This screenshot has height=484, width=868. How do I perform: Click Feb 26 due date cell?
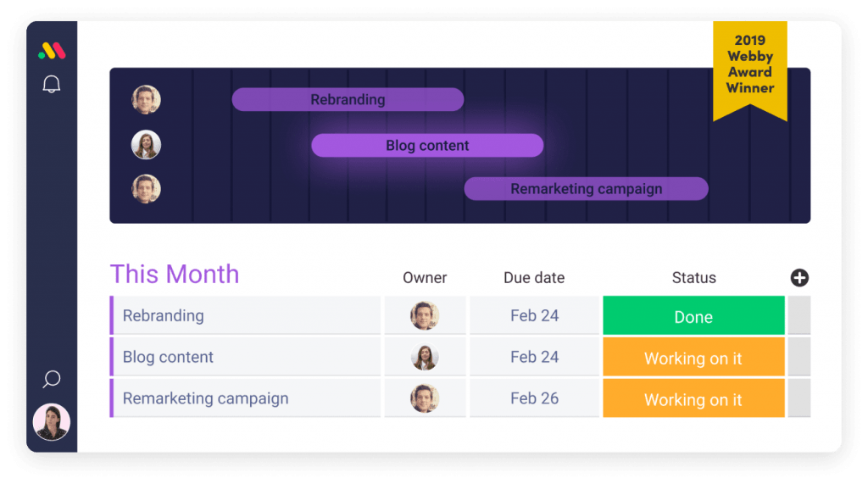click(534, 398)
